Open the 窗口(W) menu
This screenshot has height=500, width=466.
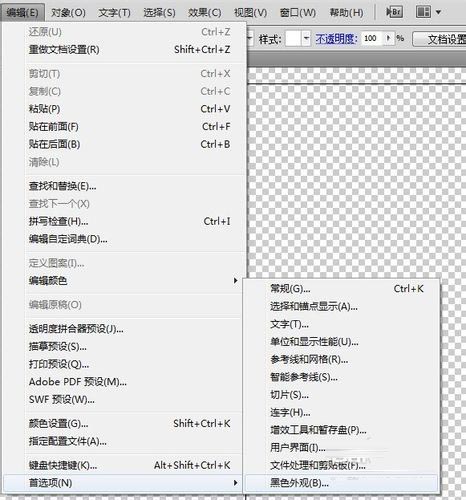click(298, 13)
